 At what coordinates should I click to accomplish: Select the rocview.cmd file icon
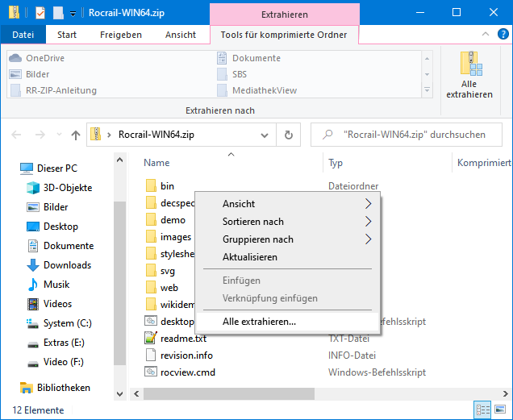[151, 372]
